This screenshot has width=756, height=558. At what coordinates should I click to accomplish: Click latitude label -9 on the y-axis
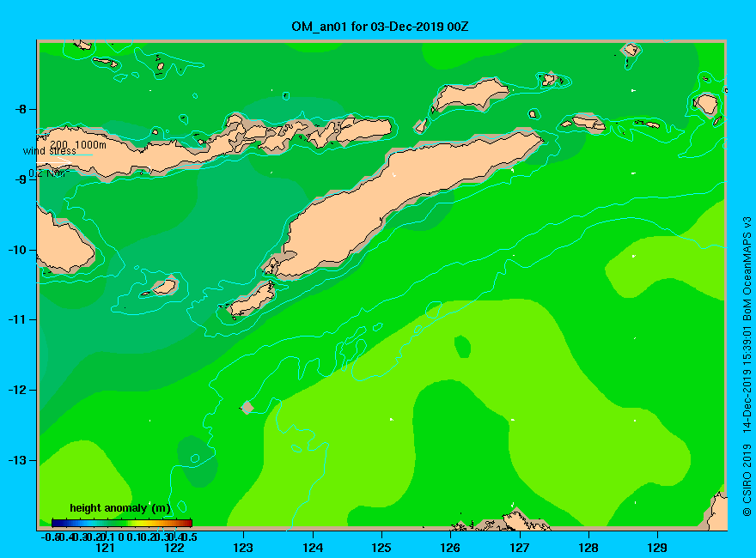tap(21, 179)
